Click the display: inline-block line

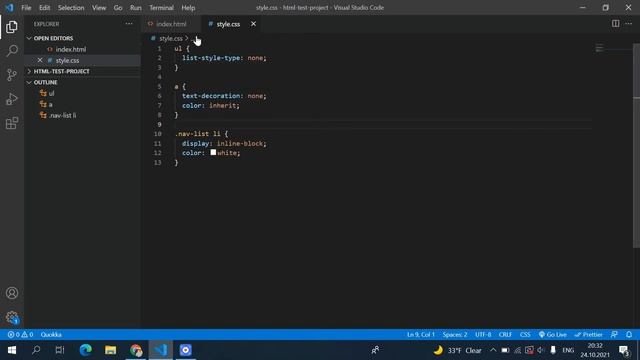click(224, 143)
